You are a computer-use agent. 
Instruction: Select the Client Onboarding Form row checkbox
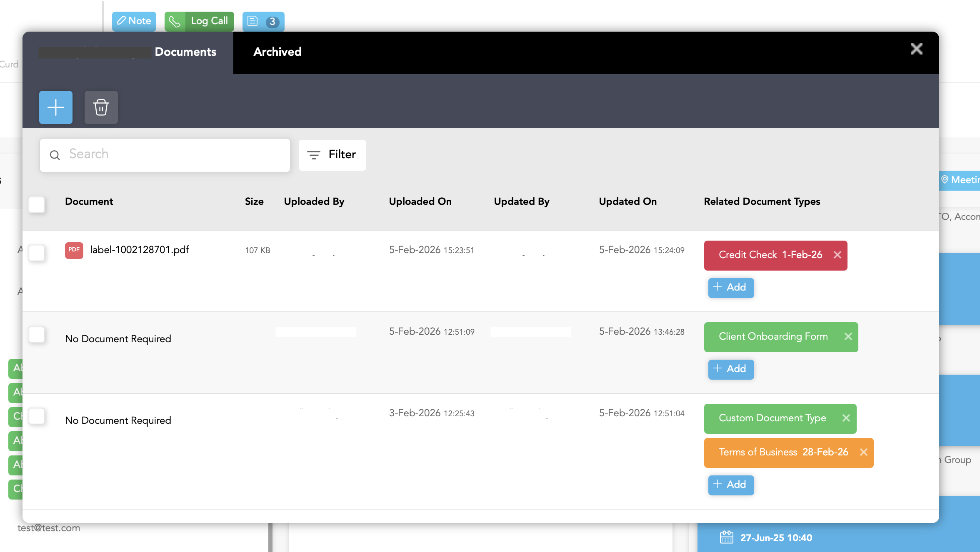coord(37,334)
